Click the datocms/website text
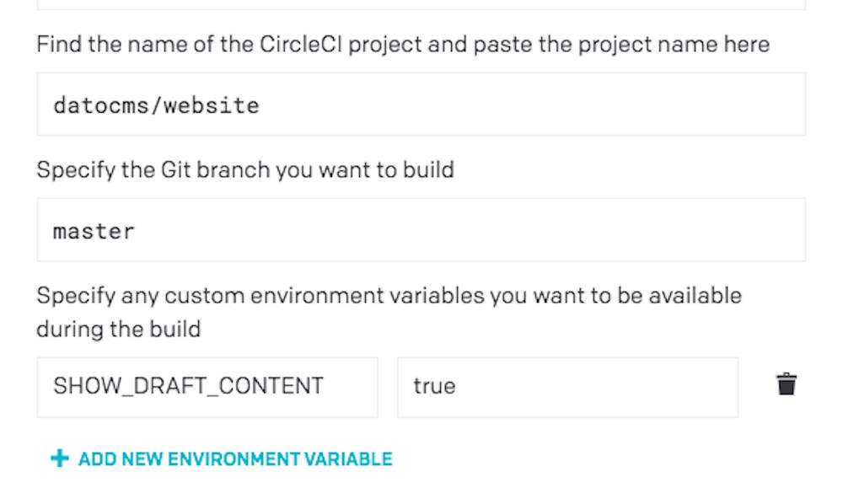843x504 pixels. [x=156, y=105]
